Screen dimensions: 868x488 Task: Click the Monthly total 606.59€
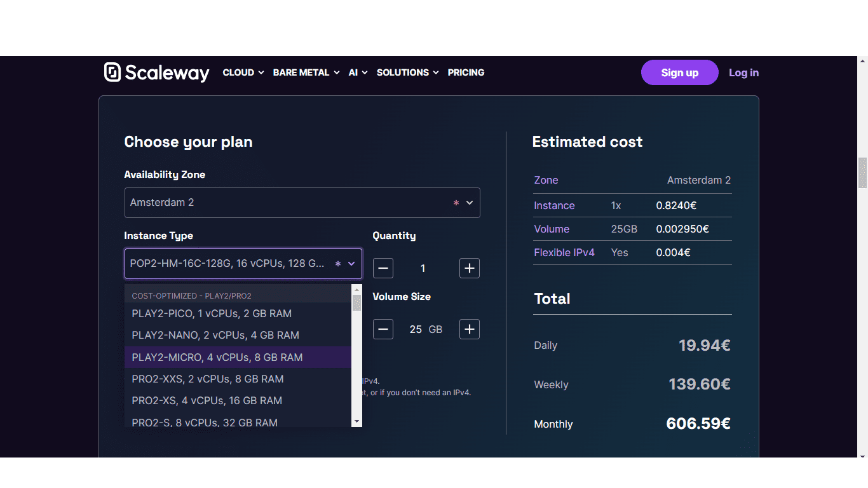698,423
